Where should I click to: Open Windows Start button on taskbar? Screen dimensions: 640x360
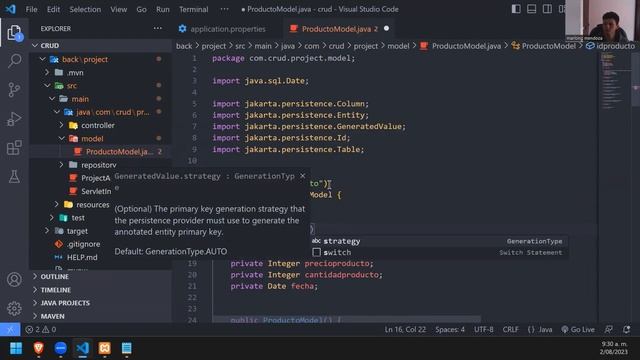[x=16, y=348]
